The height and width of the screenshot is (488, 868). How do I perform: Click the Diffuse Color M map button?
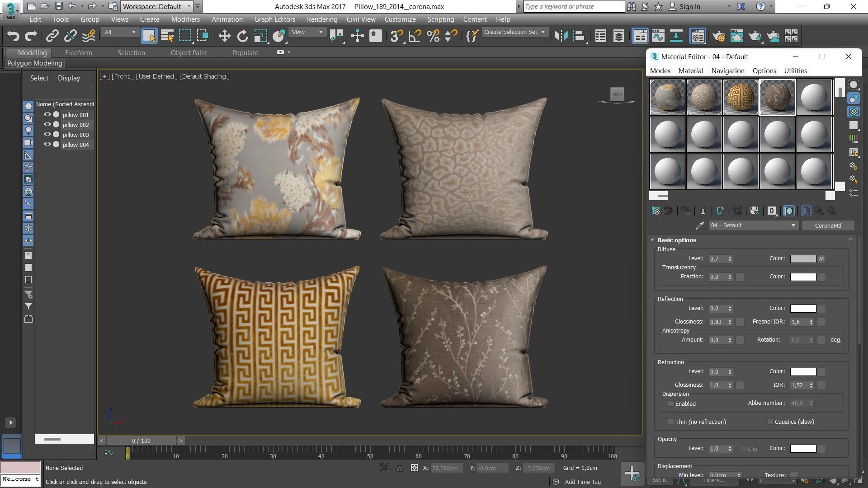(x=821, y=259)
